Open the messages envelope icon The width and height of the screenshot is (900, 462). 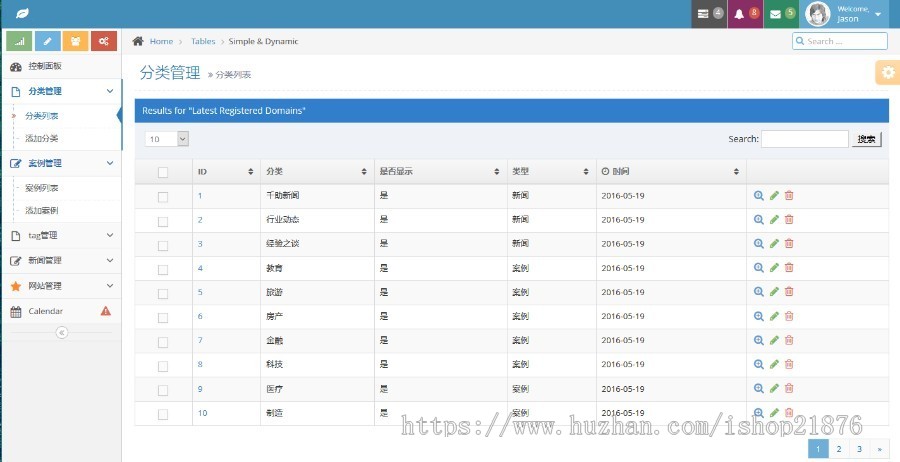pos(781,14)
